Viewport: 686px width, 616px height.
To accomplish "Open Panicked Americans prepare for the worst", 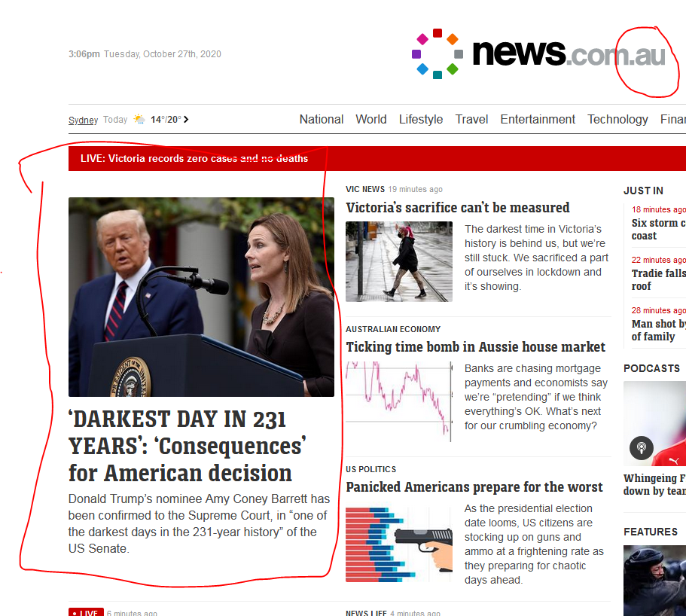I will 474,487.
